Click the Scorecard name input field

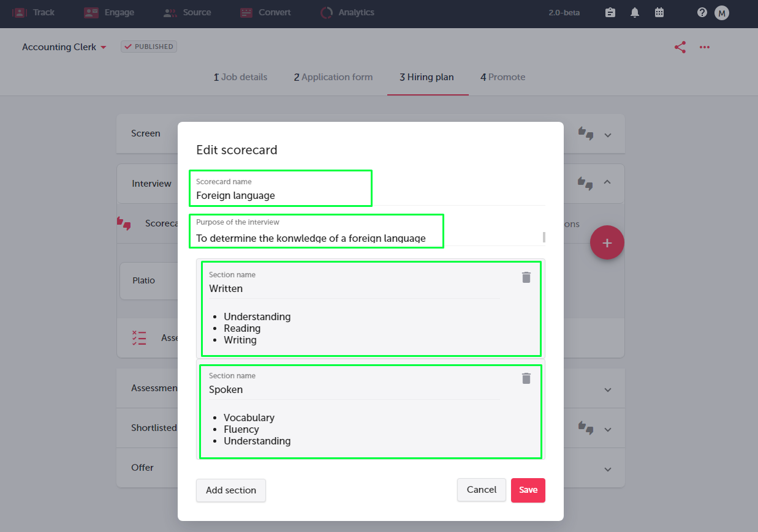click(280, 193)
